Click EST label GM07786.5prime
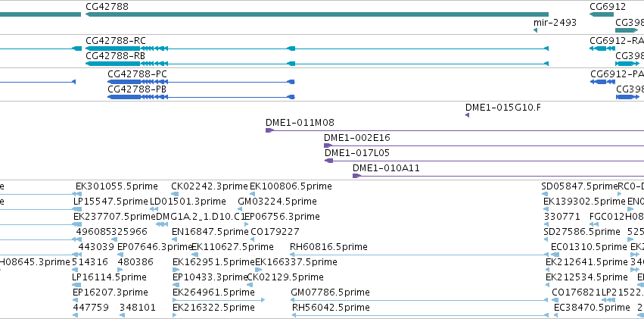Screen dimensions: 644x319 [330, 292]
